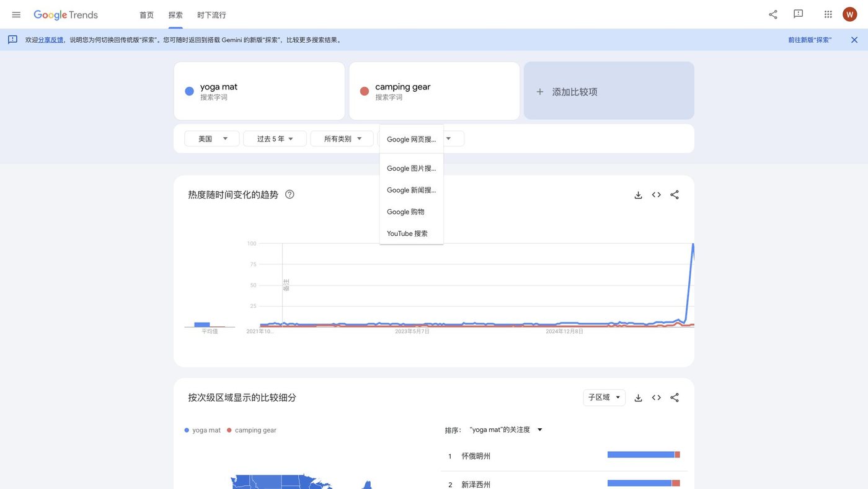Screen dimensions: 868x489
Task: Select YouTube 搜索 option
Action: click(x=412, y=233)
